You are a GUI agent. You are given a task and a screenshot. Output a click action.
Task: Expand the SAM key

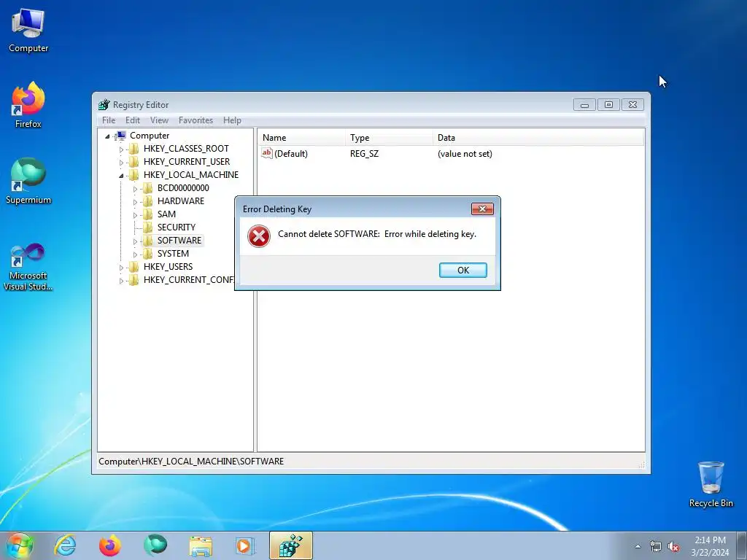click(135, 215)
